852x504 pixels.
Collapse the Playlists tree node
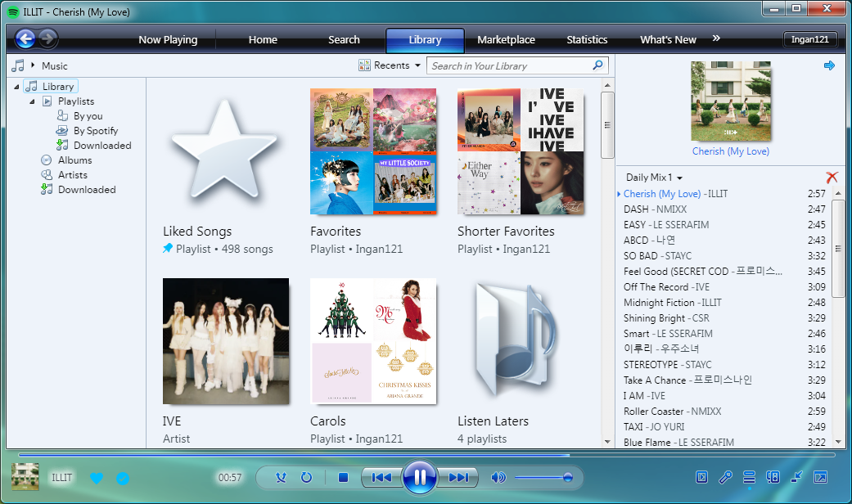pyautogui.click(x=32, y=101)
